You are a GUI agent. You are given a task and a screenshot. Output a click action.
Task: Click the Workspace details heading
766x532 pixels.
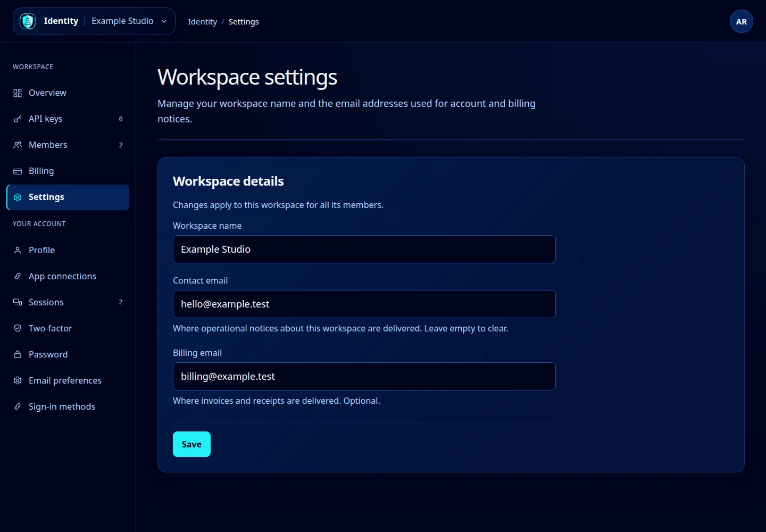point(228,181)
